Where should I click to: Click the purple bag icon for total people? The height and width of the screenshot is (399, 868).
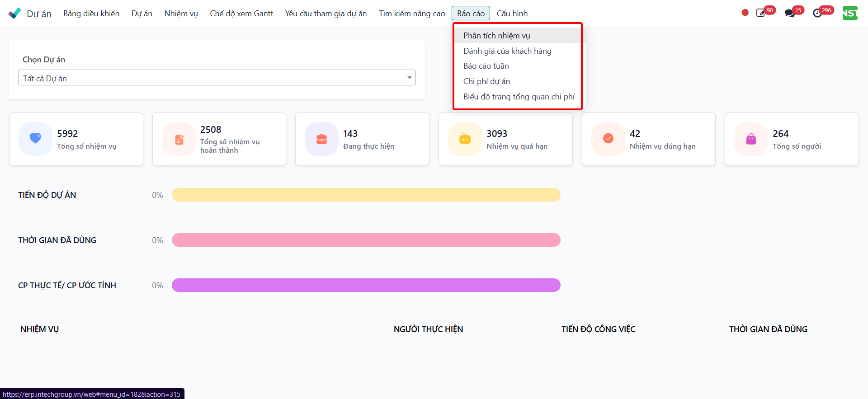tap(751, 139)
